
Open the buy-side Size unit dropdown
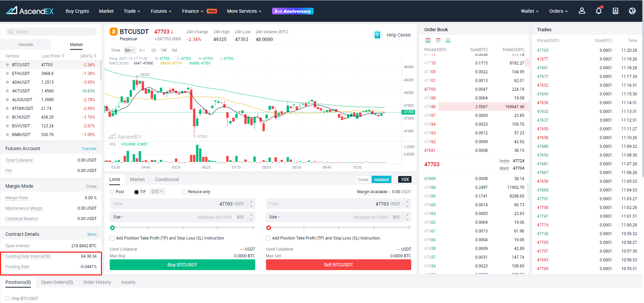tap(118, 217)
